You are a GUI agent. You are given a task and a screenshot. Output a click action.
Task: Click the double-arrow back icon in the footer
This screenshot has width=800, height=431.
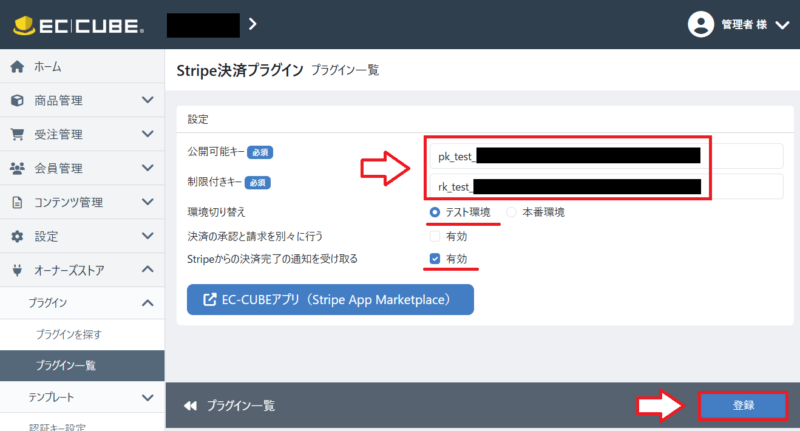tap(190, 406)
